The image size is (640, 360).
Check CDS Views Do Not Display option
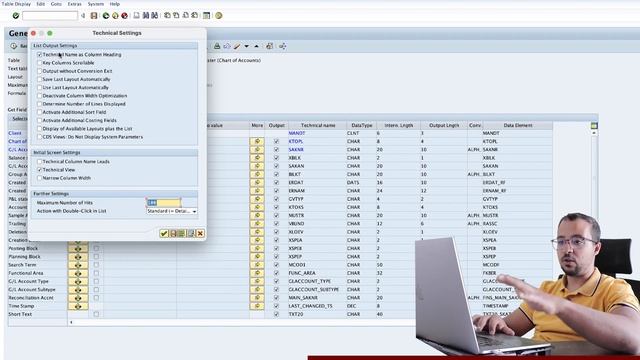40,137
